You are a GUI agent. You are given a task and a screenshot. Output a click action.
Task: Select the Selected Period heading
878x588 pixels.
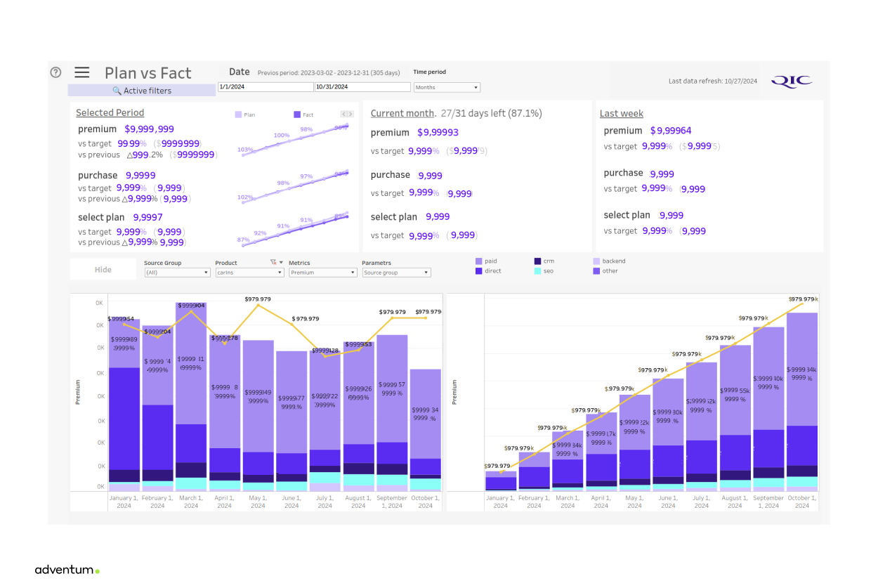(x=110, y=112)
